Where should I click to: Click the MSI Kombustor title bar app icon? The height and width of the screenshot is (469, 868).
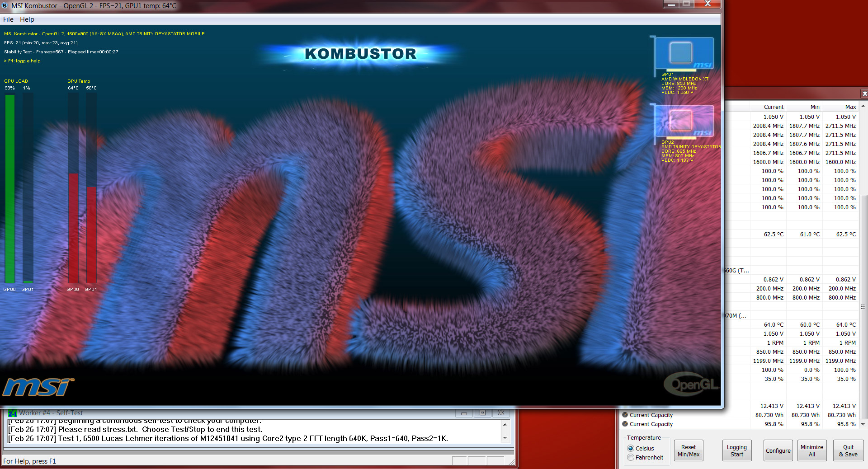(5, 5)
